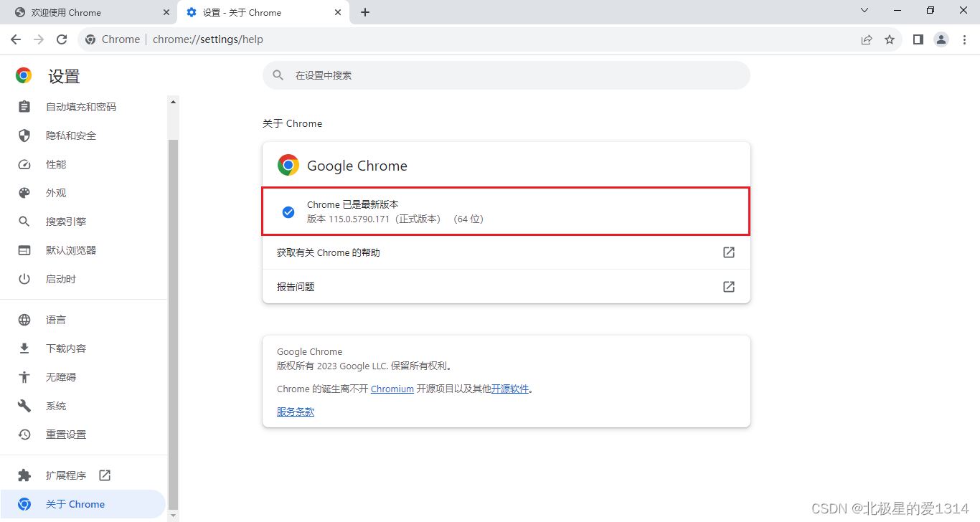The image size is (980, 522).
Task: Click the wrench icon beside 系统
Action: pyautogui.click(x=24, y=406)
